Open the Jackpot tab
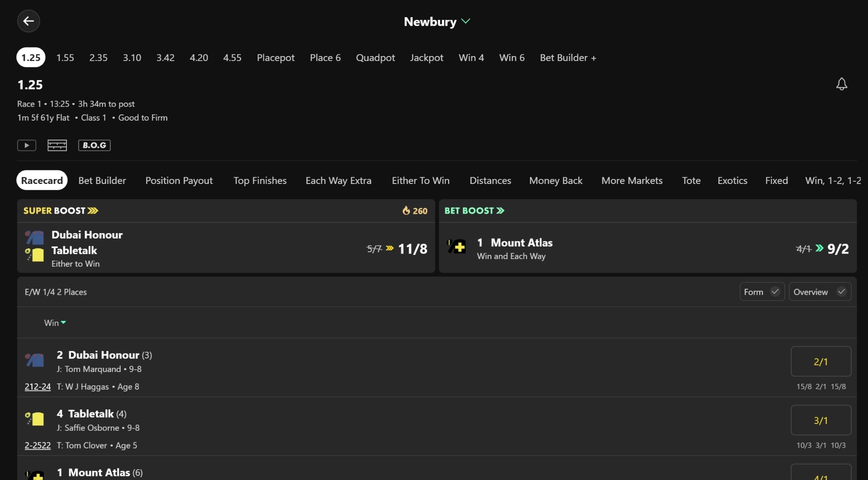The image size is (868, 480). [427, 57]
